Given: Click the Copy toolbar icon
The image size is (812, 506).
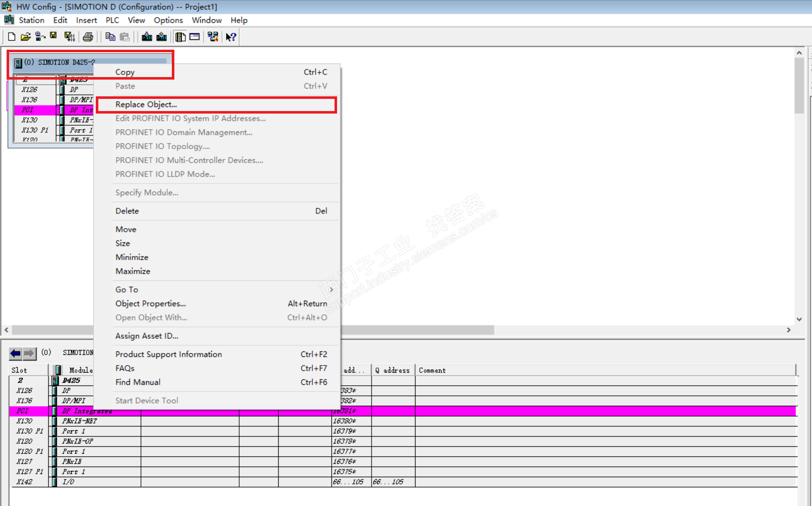Looking at the screenshot, I should (x=110, y=37).
